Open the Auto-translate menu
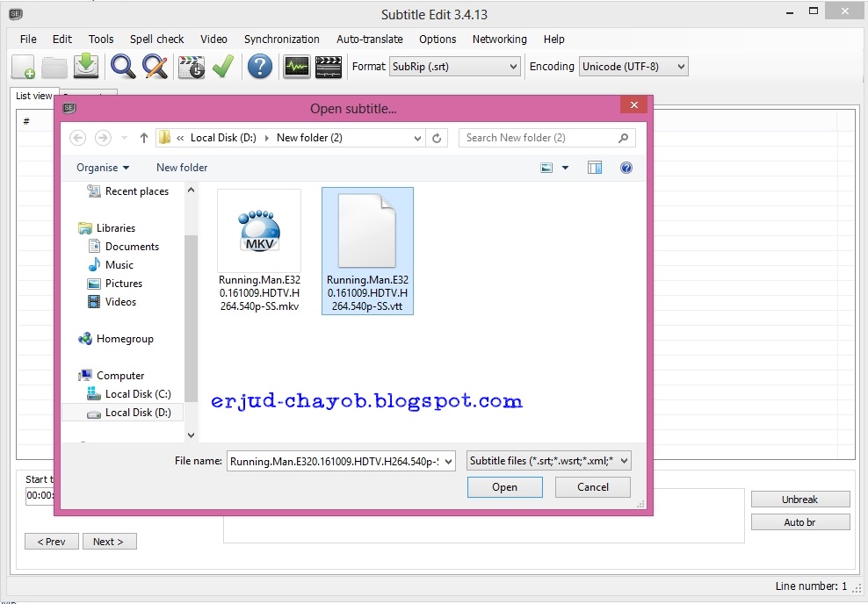 coord(369,40)
